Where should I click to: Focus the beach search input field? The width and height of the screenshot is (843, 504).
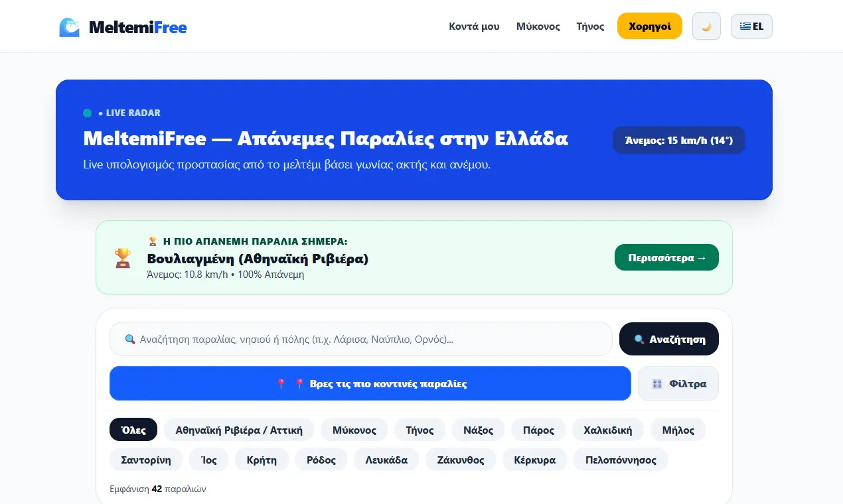click(360, 339)
